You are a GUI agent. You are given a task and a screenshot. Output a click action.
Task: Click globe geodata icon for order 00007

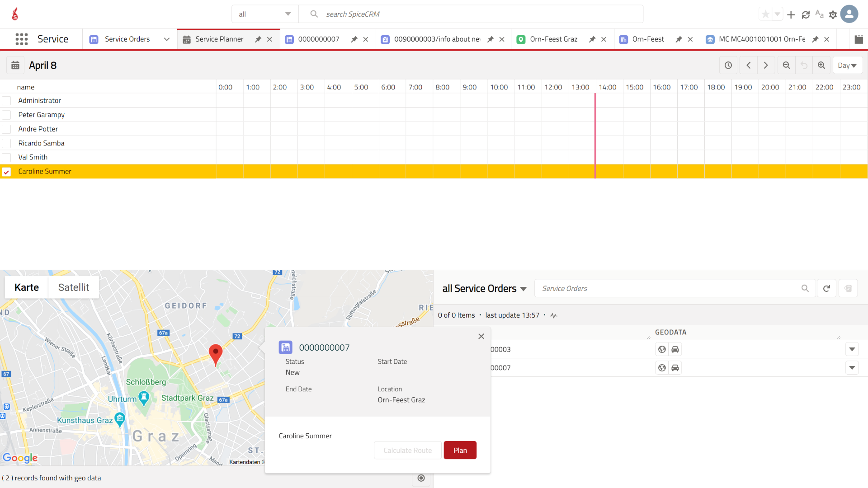coord(662,368)
